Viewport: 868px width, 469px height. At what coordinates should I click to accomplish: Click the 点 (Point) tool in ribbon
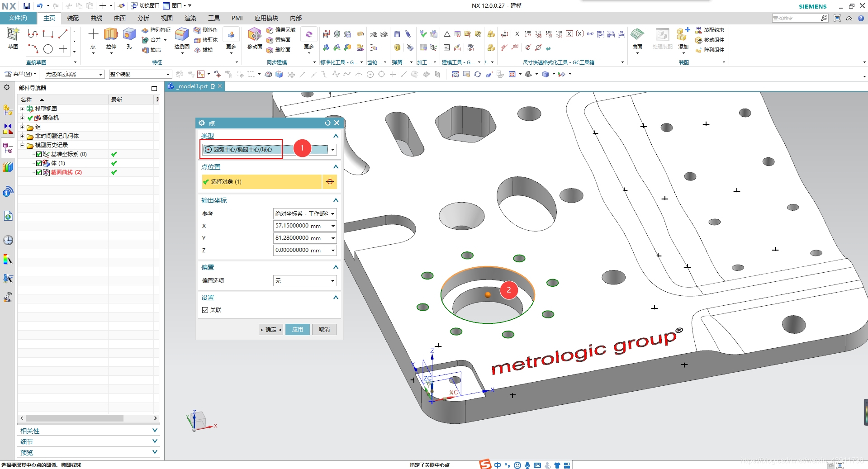click(x=93, y=38)
